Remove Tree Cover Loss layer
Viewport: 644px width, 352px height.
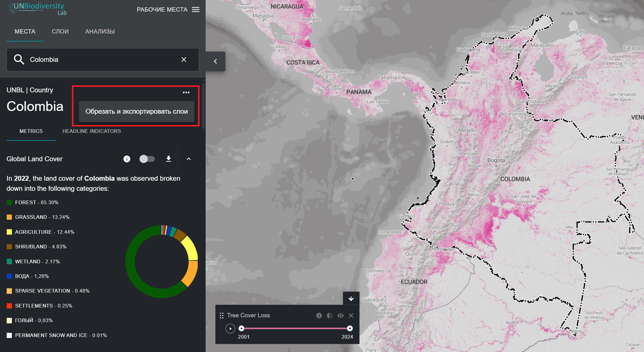351,315
